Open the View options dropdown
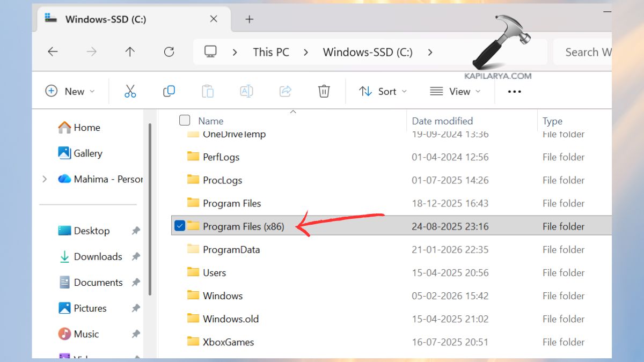 tap(455, 91)
